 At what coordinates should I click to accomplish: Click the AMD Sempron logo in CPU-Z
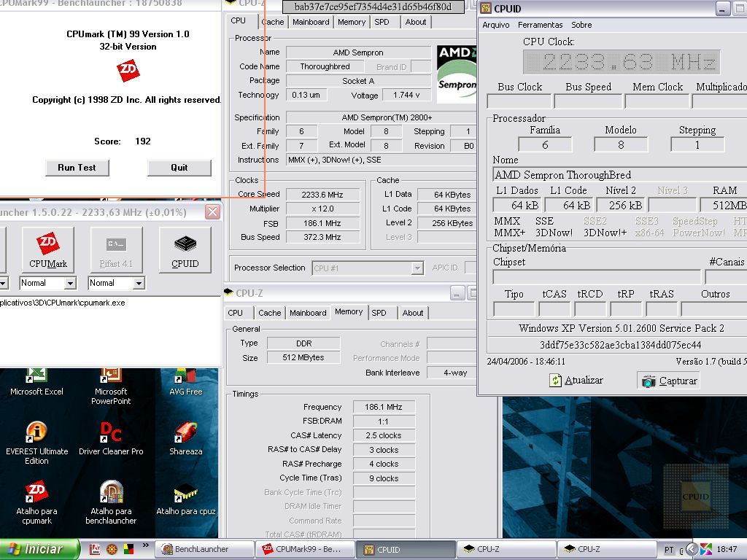[x=457, y=74]
